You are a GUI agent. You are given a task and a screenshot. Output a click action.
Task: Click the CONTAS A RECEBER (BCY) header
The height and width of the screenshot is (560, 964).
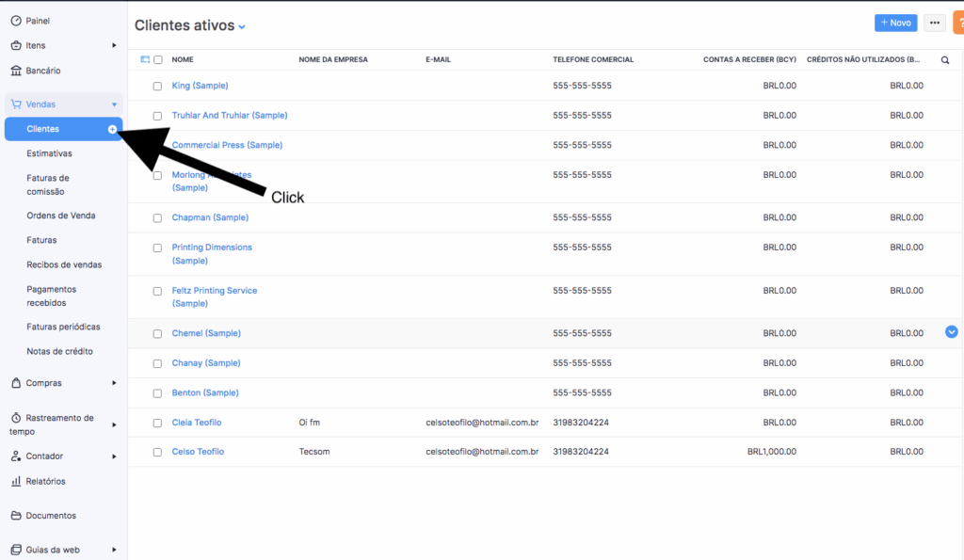click(x=749, y=59)
